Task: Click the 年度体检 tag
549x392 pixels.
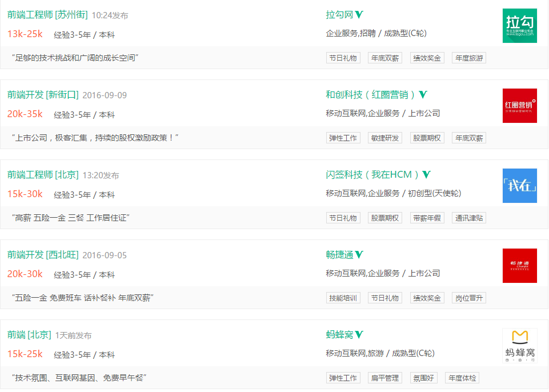Action: click(x=462, y=378)
